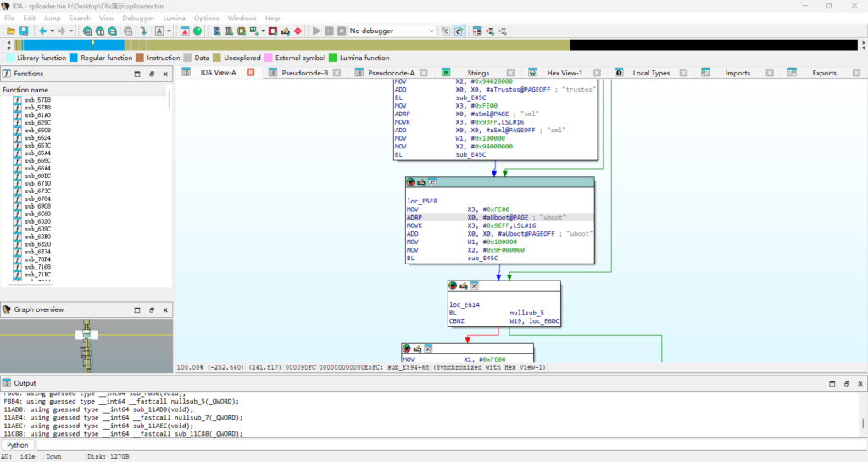
Task: Click the green circle toolbar icon
Action: pyautogui.click(x=198, y=31)
